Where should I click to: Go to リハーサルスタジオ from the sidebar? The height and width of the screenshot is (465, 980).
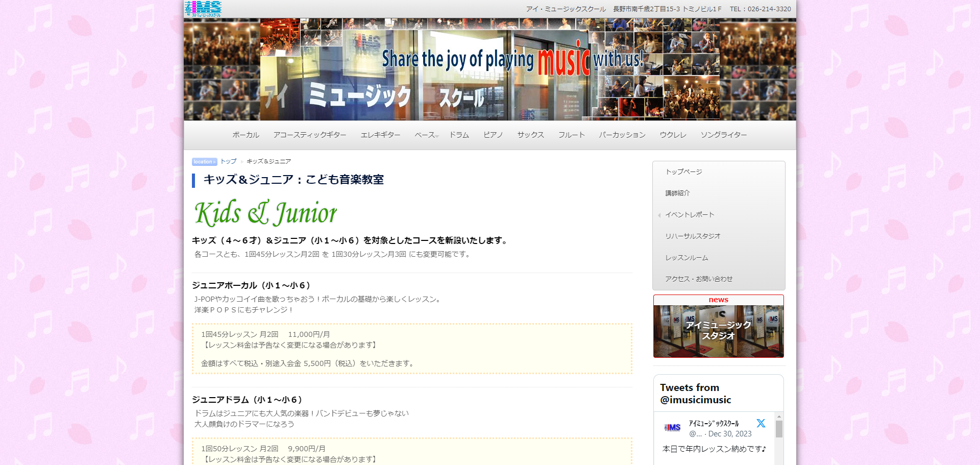(x=693, y=236)
